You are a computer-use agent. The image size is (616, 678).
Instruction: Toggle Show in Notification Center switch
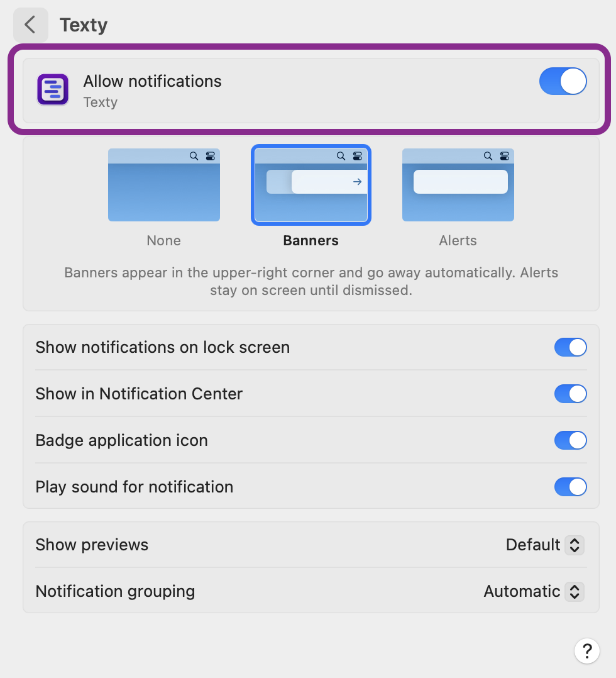click(570, 394)
